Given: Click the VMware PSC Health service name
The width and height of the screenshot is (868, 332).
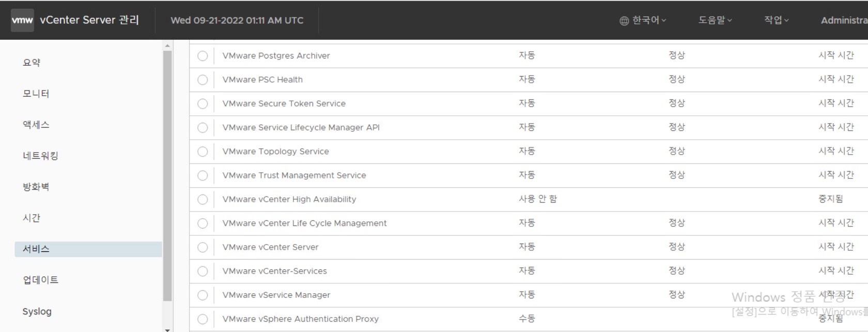Looking at the screenshot, I should coord(262,80).
